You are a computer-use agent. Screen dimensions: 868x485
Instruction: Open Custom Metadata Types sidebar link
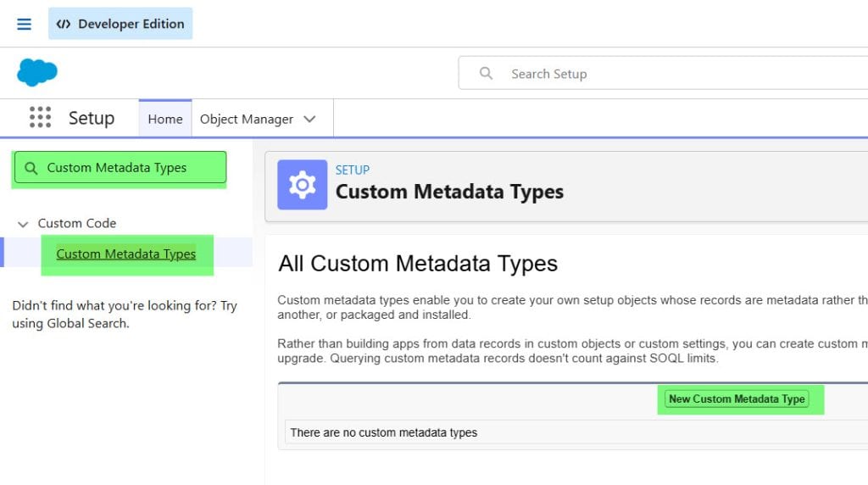tap(125, 254)
